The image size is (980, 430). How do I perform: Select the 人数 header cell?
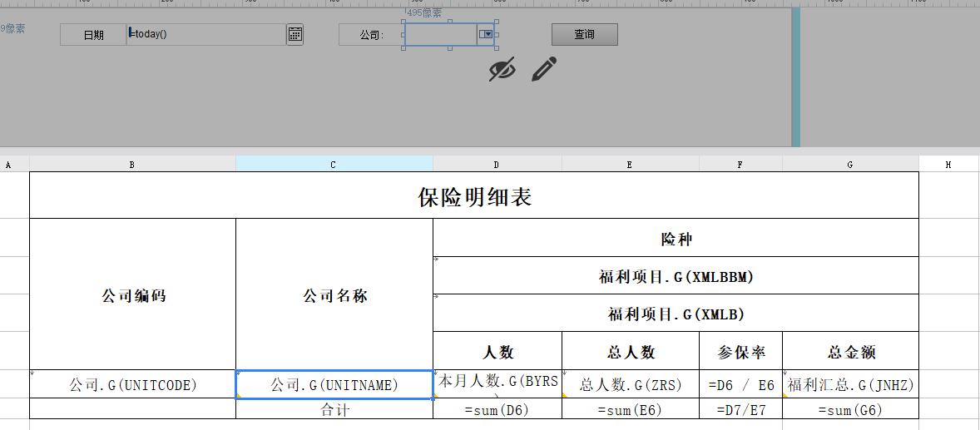coord(497,351)
